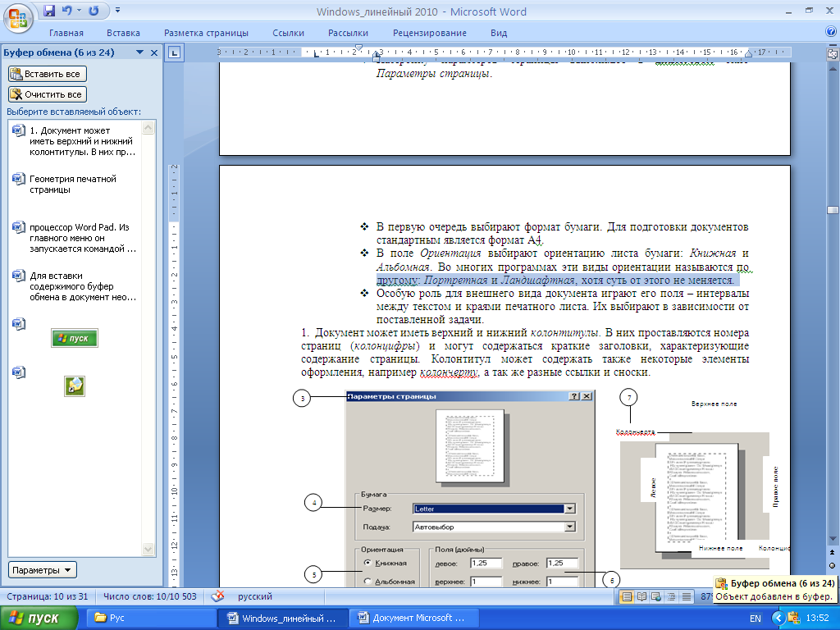Click the 'русский' language indicator in the status bar
Image resolution: width=840 pixels, height=630 pixels.
click(x=255, y=596)
